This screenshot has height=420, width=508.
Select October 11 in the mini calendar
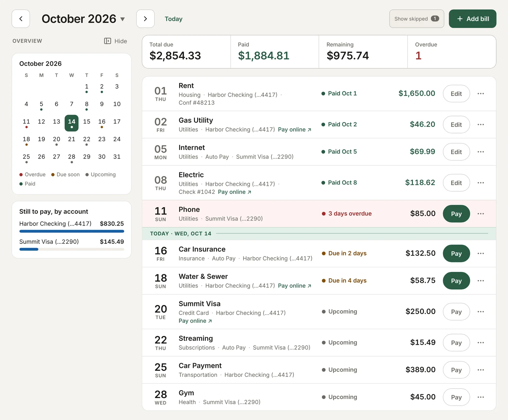click(x=26, y=123)
